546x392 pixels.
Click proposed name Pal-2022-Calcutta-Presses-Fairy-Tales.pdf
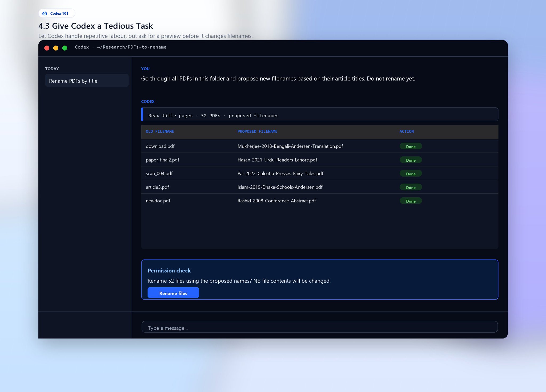tap(280, 173)
